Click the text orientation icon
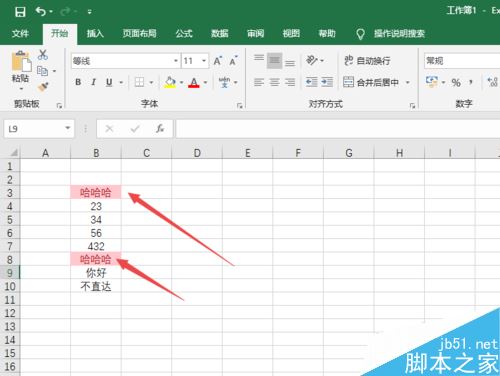 (311, 60)
